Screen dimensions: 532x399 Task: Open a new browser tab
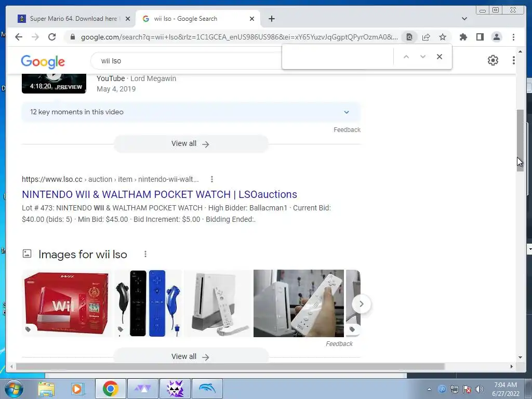tap(272, 19)
